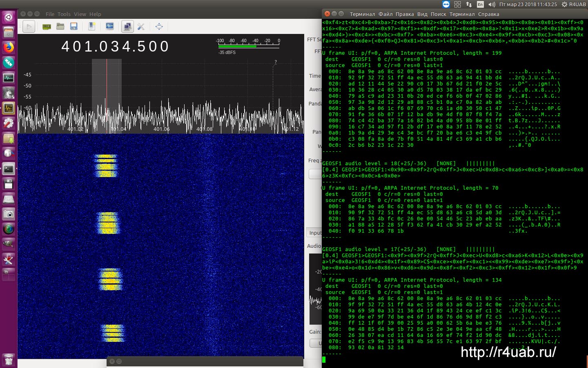Toggle the remote control network icon

click(x=127, y=27)
